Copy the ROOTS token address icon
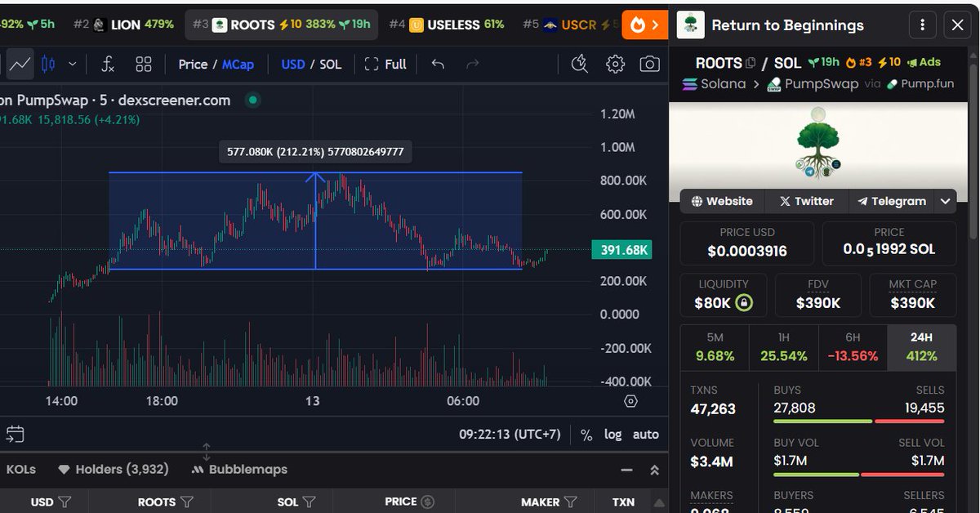This screenshot has width=980, height=513. tap(750, 63)
